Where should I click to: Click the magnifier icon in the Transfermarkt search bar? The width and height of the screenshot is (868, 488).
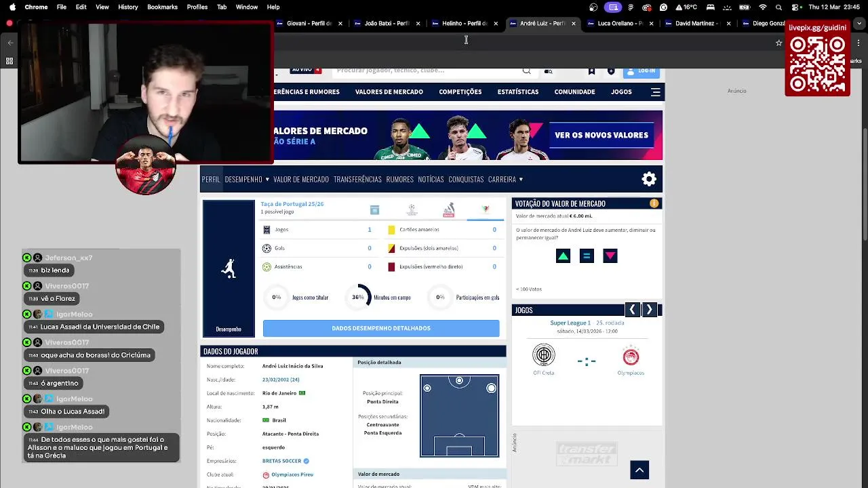pyautogui.click(x=526, y=70)
